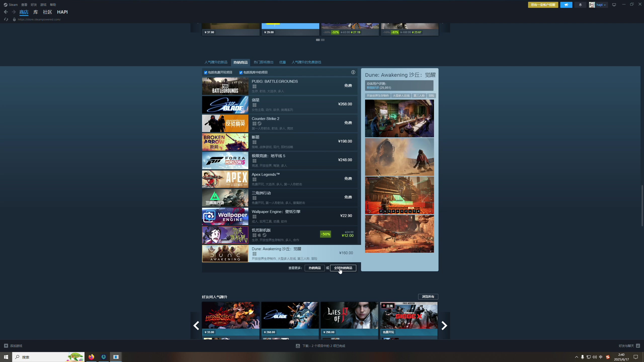Viewport: 644px width, 362px height.
Task: Open the notifications bell icon
Action: (x=580, y=5)
